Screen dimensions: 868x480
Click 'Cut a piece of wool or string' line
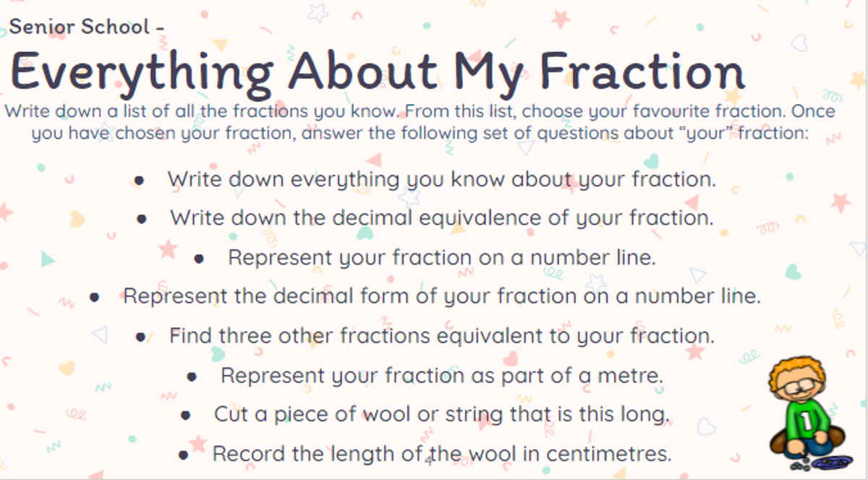tap(442, 416)
